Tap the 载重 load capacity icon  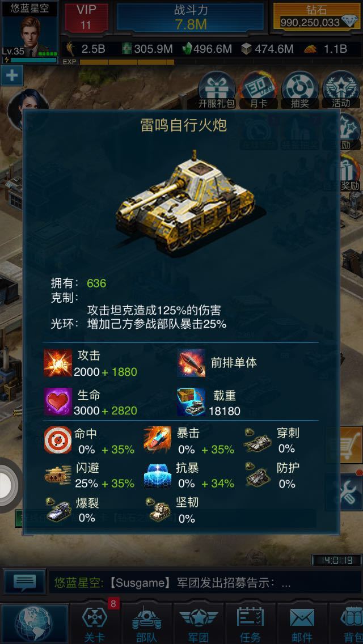click(191, 402)
